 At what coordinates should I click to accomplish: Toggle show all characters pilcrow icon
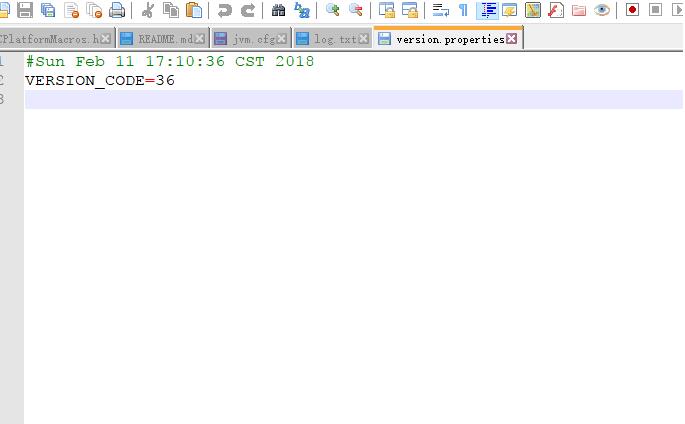pyautogui.click(x=463, y=11)
